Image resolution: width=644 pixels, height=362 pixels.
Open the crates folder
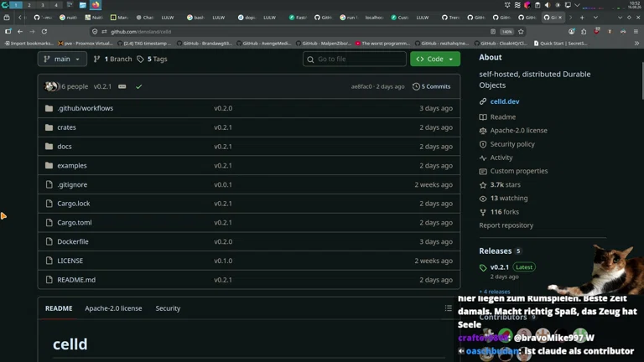(x=66, y=127)
